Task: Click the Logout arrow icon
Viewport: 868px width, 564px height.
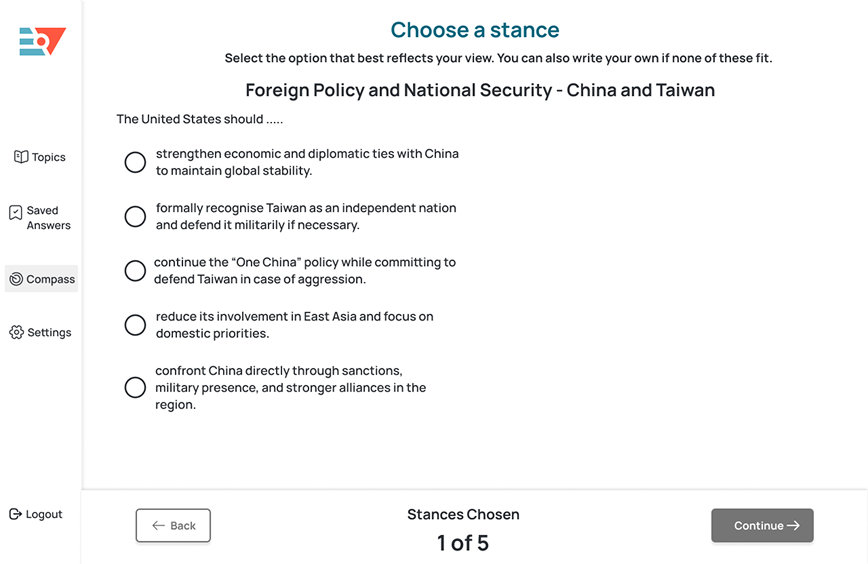Action: point(15,514)
